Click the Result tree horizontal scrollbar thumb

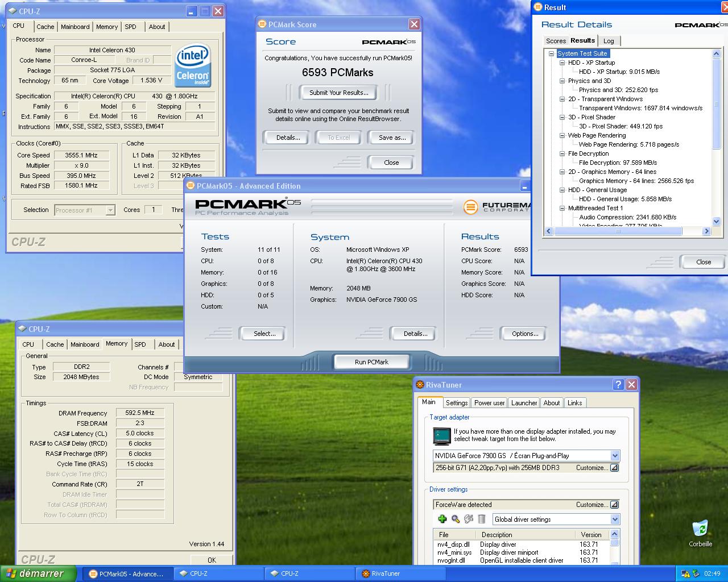coord(618,231)
